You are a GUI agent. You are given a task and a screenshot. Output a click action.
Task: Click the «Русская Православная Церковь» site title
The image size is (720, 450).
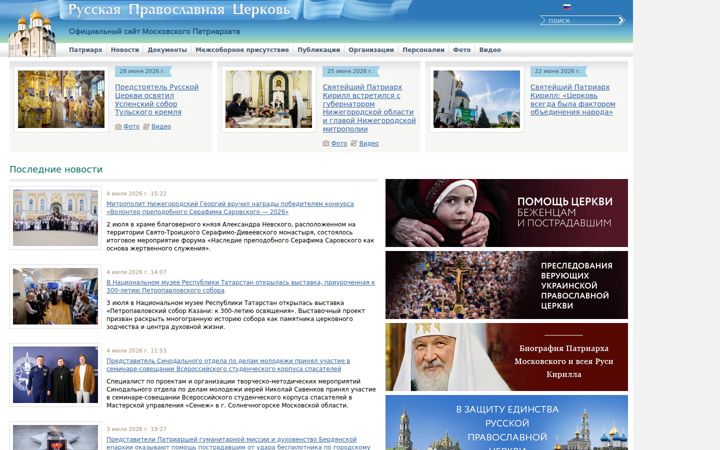point(179,10)
